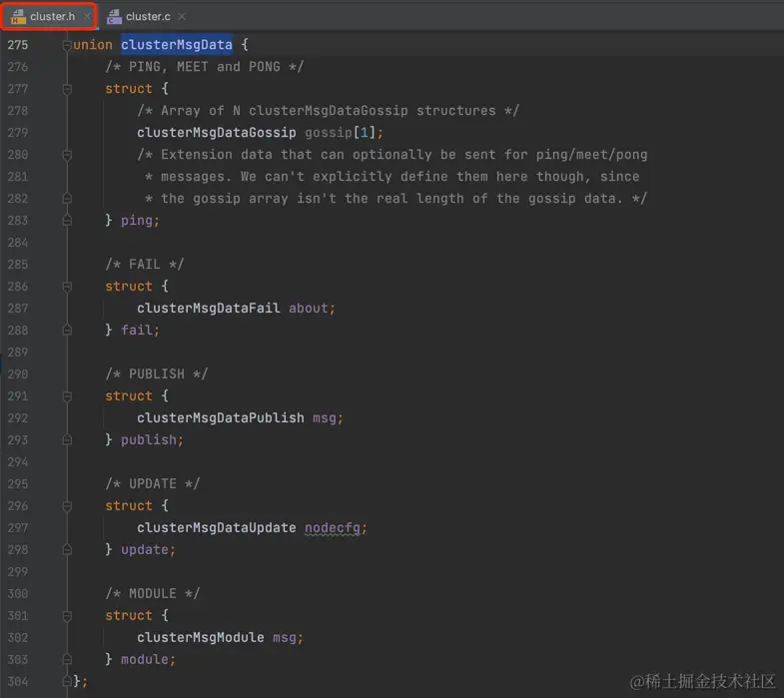The width and height of the screenshot is (784, 698).
Task: Click the clusterMsgDataPublish type name
Action: coord(221,418)
